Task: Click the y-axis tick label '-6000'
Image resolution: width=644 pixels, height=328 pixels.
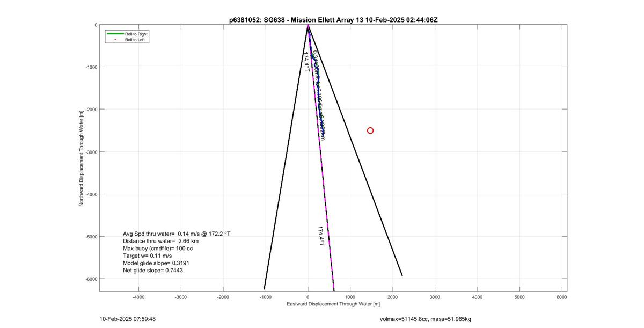Action: point(90,279)
